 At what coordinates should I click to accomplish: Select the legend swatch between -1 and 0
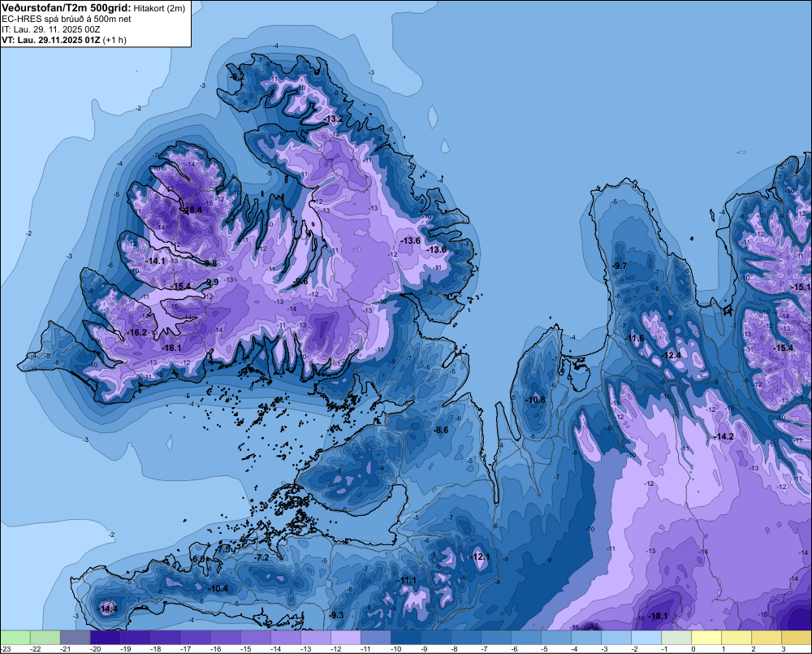click(676, 637)
